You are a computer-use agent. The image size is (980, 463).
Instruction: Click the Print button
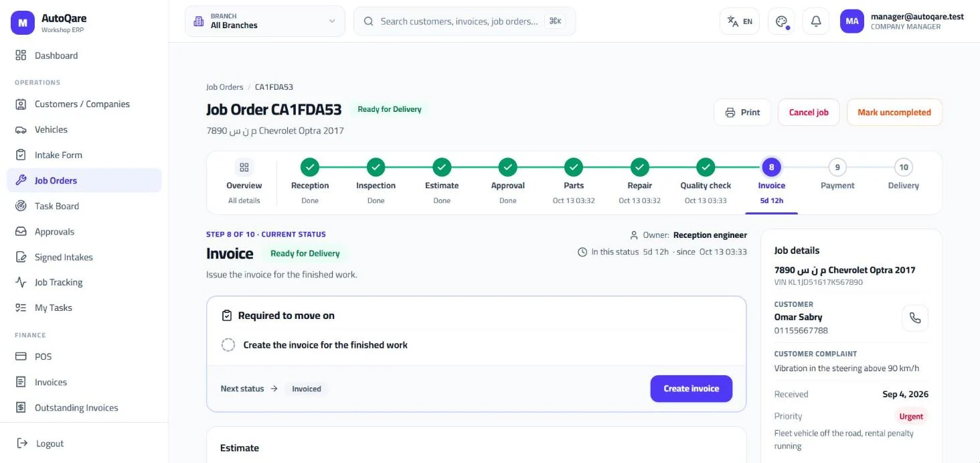point(742,113)
